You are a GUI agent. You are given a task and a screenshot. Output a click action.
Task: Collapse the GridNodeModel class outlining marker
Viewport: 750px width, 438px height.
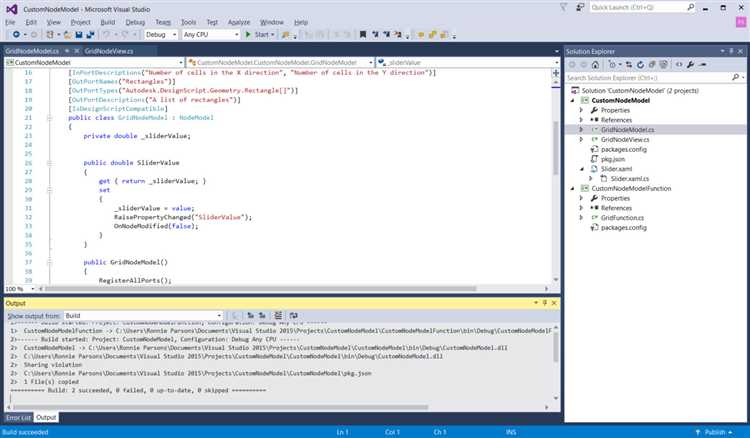(49, 118)
